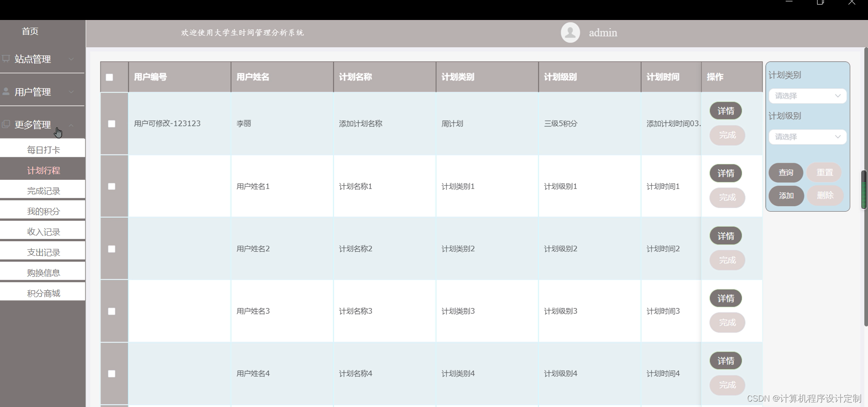Click the 删除 delete button
This screenshot has width=868, height=407.
[825, 195]
